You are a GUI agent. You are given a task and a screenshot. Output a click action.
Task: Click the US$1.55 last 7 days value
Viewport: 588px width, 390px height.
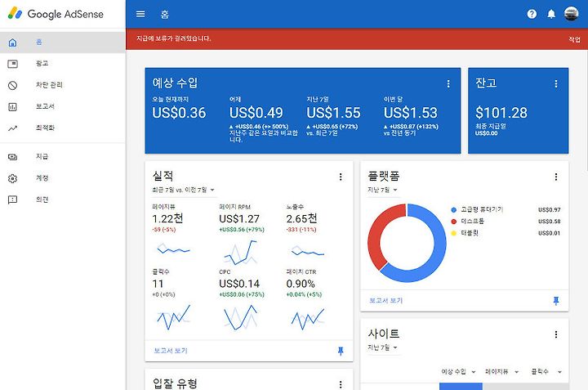click(x=333, y=113)
